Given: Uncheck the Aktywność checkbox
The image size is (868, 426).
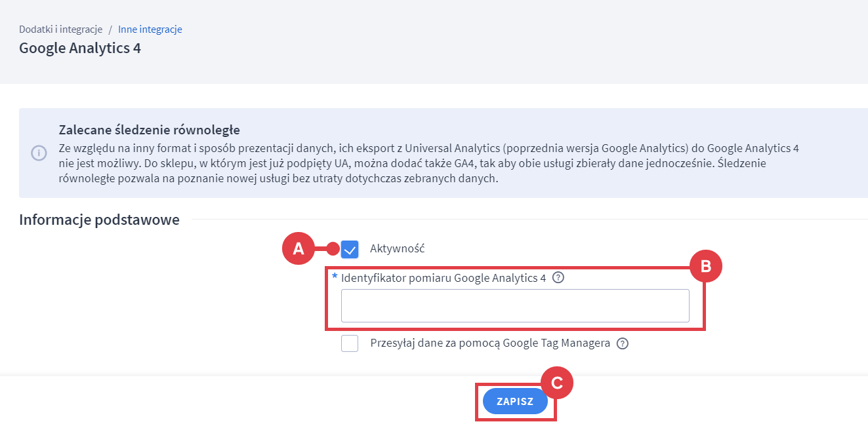Looking at the screenshot, I should 350,249.
